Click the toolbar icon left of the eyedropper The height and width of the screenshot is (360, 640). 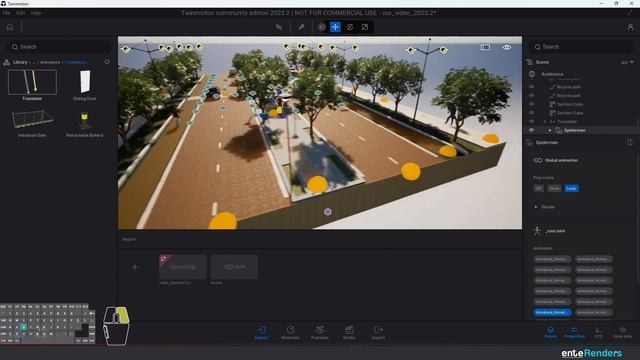[x=279, y=27]
